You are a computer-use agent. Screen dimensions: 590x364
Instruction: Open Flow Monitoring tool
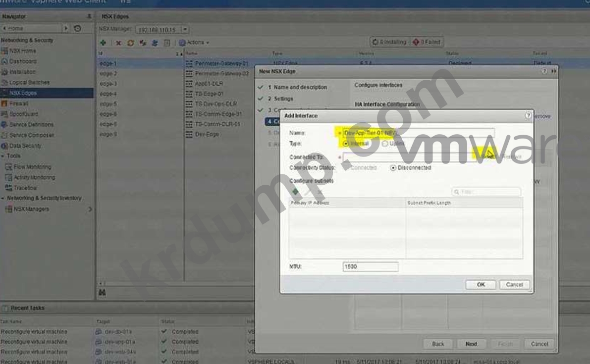pyautogui.click(x=32, y=166)
